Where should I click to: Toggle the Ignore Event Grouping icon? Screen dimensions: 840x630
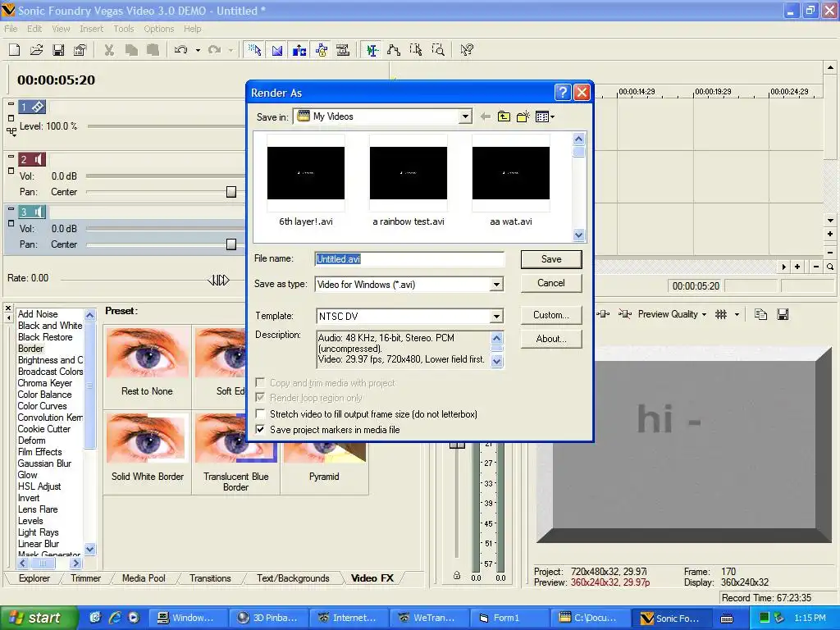(343, 50)
